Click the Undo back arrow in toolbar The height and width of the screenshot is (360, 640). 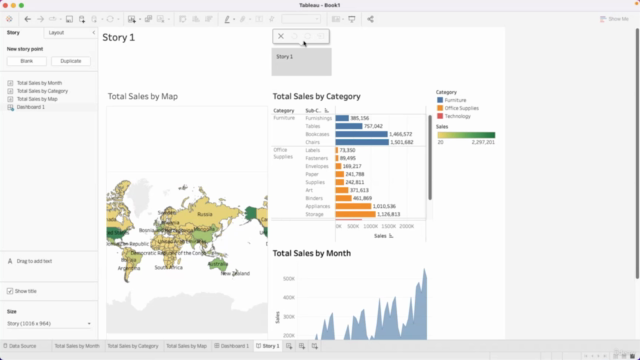point(27,19)
